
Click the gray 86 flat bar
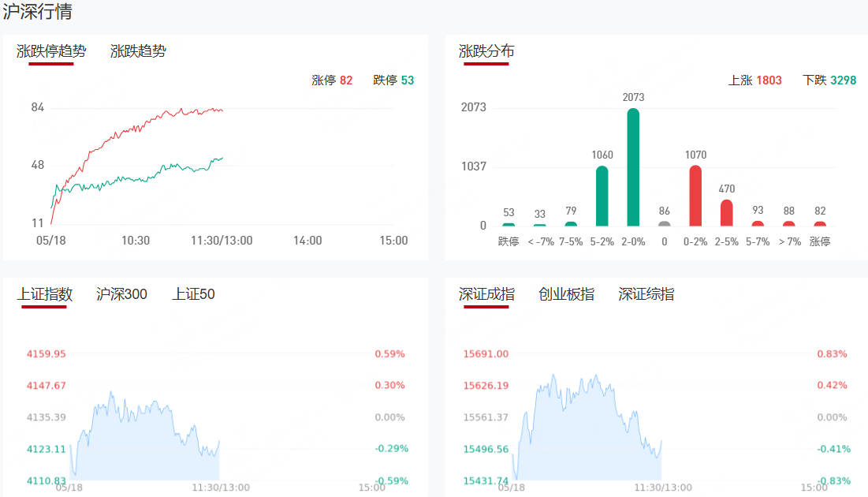[x=665, y=224]
